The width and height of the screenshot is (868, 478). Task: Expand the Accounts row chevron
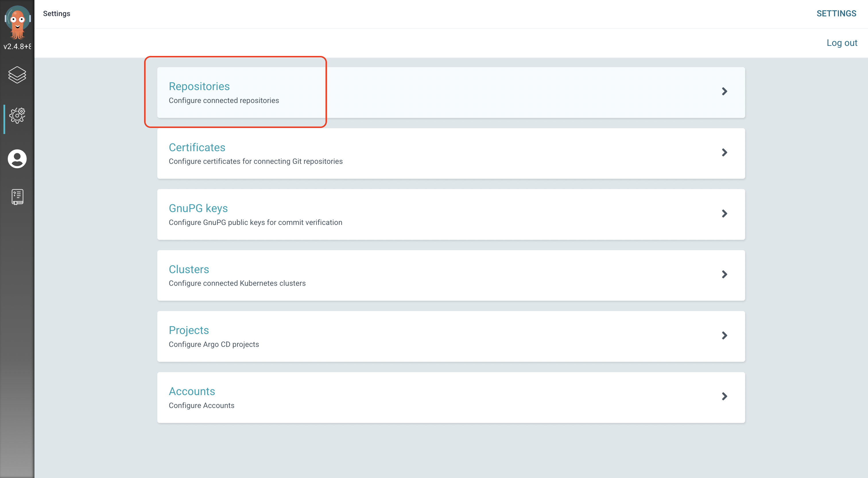724,397
